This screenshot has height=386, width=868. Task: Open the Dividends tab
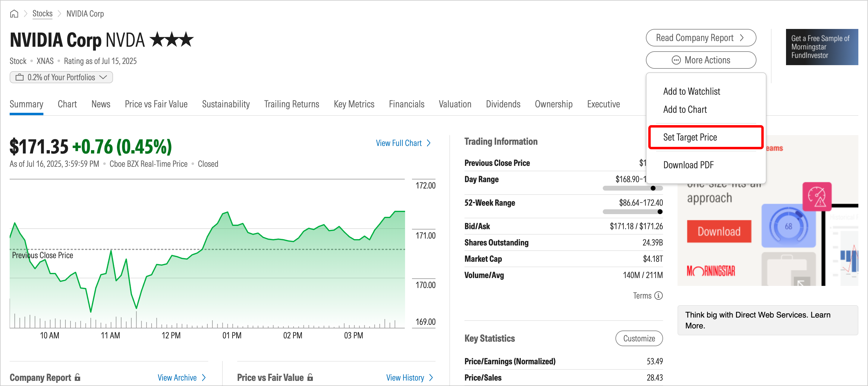(503, 104)
